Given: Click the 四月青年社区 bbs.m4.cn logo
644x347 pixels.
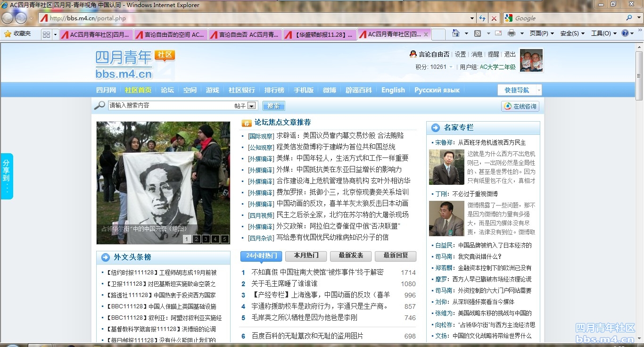Looking at the screenshot, I should 134,65.
